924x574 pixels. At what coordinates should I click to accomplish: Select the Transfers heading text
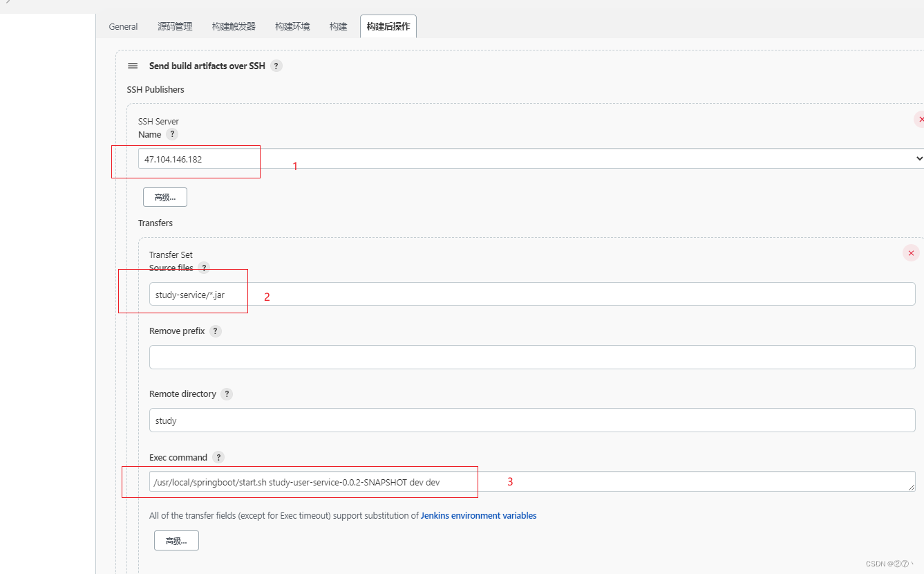point(155,223)
